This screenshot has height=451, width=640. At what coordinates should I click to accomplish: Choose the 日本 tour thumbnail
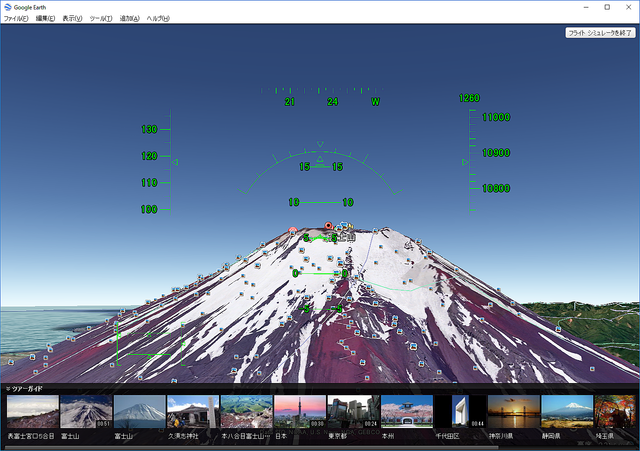click(299, 412)
